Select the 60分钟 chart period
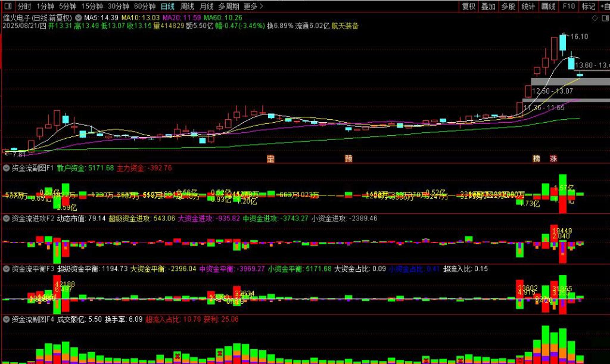Viewport: 610px width, 364px height. point(145,6)
